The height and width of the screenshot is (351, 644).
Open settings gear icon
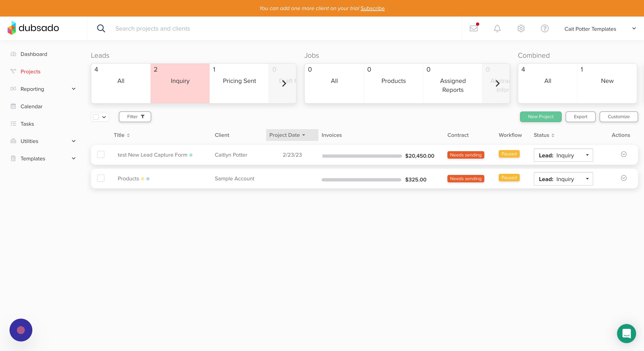[521, 29]
